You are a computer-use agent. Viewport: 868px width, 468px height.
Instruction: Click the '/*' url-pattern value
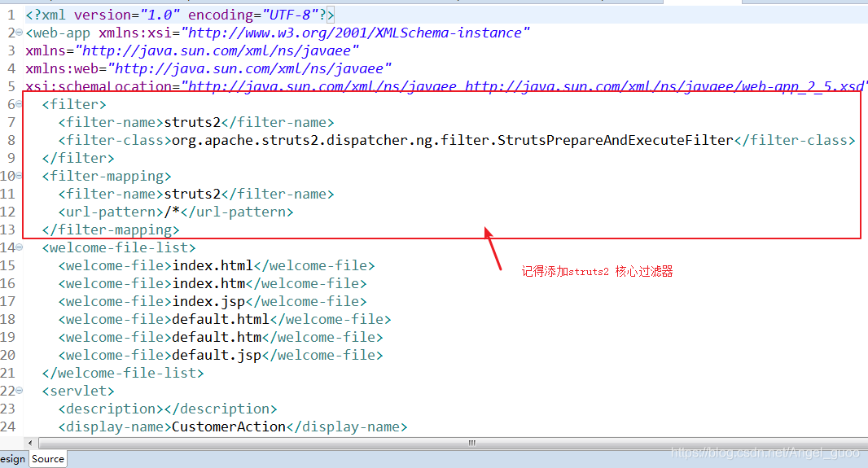[x=172, y=212]
